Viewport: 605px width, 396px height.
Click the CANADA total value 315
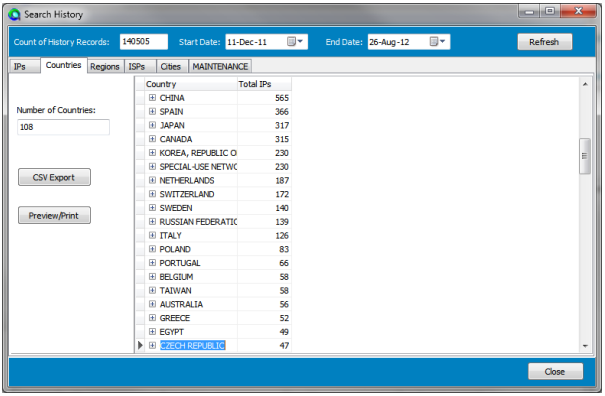[x=282, y=139]
